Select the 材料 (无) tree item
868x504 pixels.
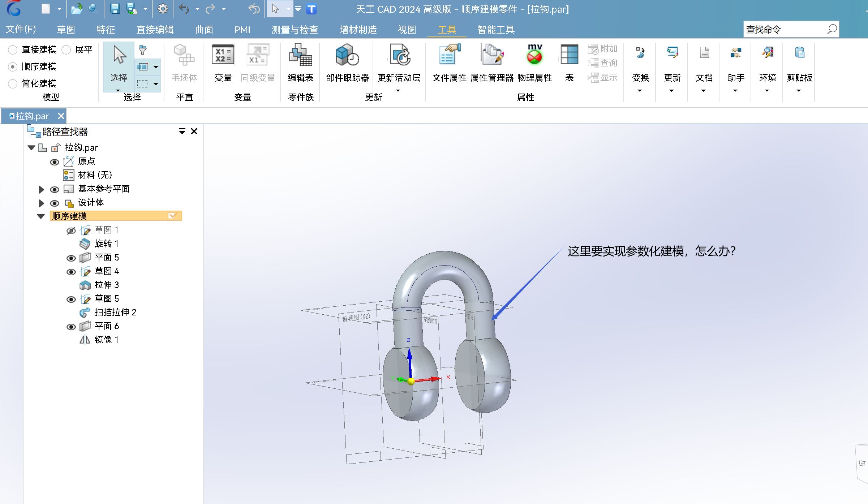tap(95, 175)
